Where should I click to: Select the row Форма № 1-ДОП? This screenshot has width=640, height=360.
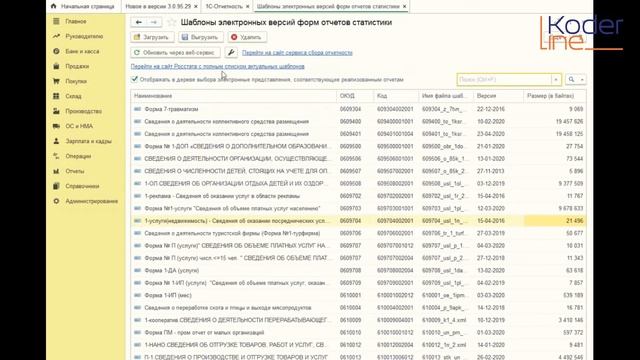(358, 146)
